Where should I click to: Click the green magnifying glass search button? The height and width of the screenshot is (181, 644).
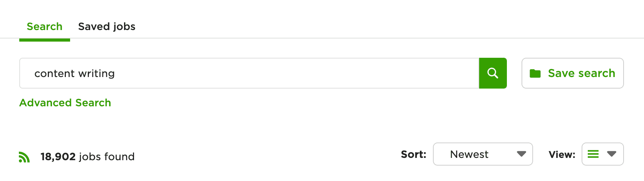pyautogui.click(x=493, y=73)
